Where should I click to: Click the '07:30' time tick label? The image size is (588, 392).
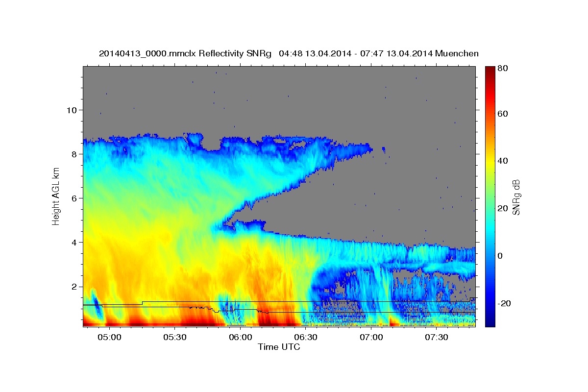click(x=437, y=338)
